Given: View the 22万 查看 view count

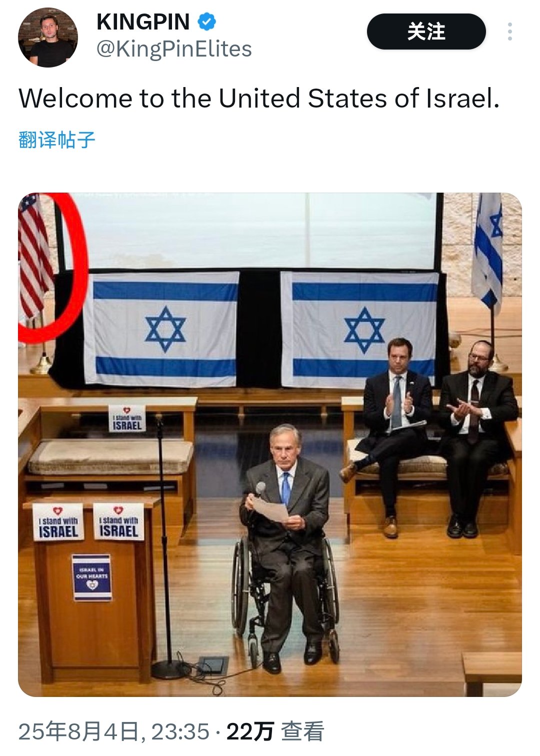Looking at the screenshot, I should 275,731.
